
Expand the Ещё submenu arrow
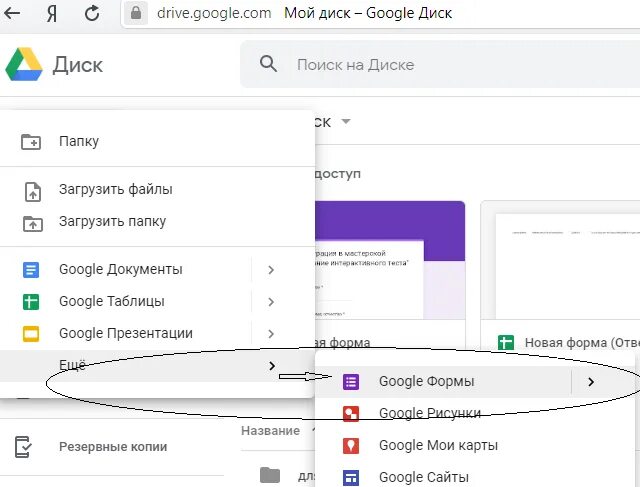click(x=272, y=366)
